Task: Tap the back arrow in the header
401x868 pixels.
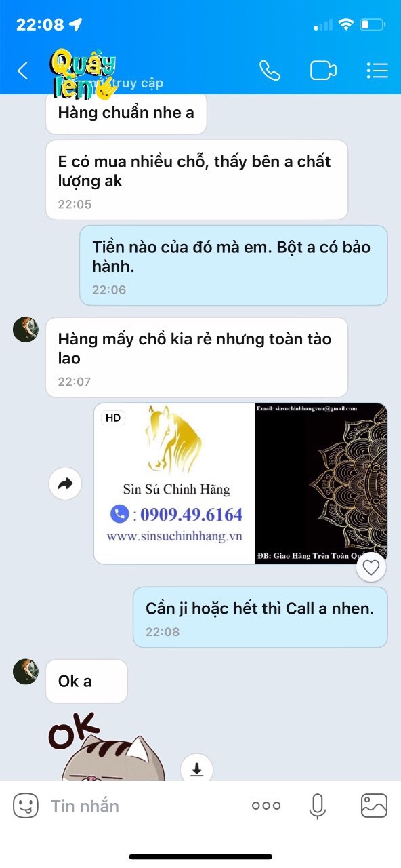Action: tap(23, 71)
